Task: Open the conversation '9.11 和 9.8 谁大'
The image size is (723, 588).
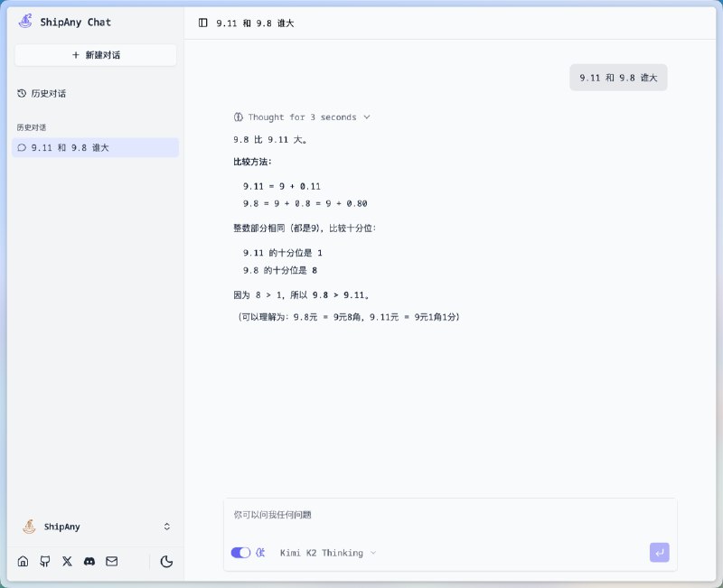Action: click(95, 147)
